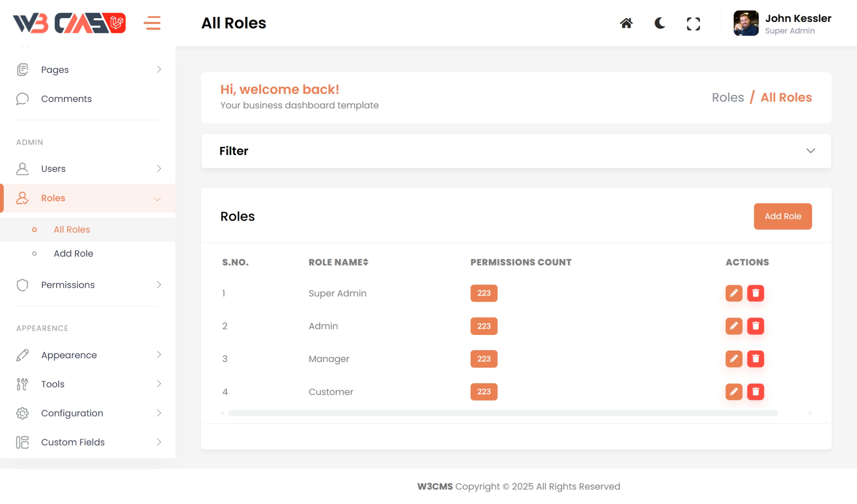Enter fullscreen mode using the brackets icon

693,24
